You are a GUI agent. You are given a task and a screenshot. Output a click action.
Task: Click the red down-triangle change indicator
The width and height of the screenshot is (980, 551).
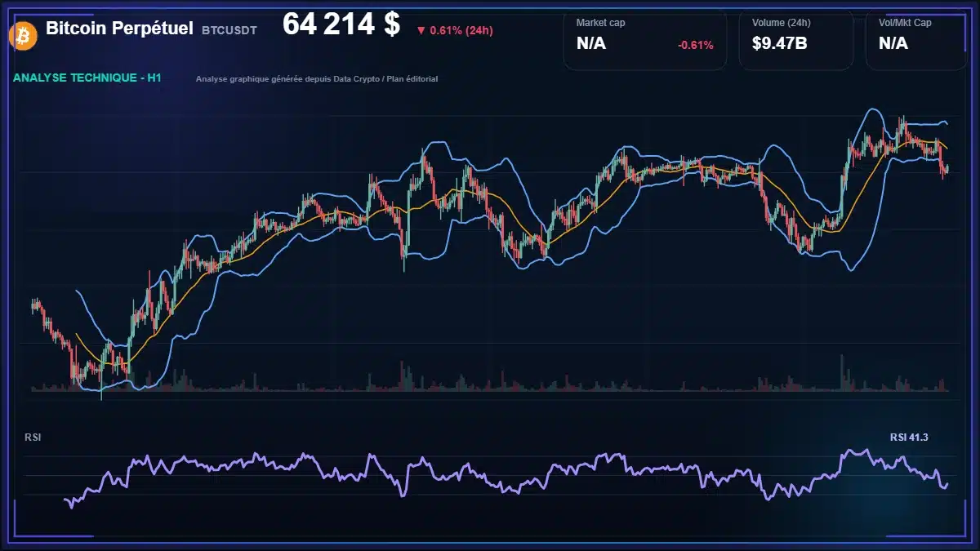tap(421, 31)
